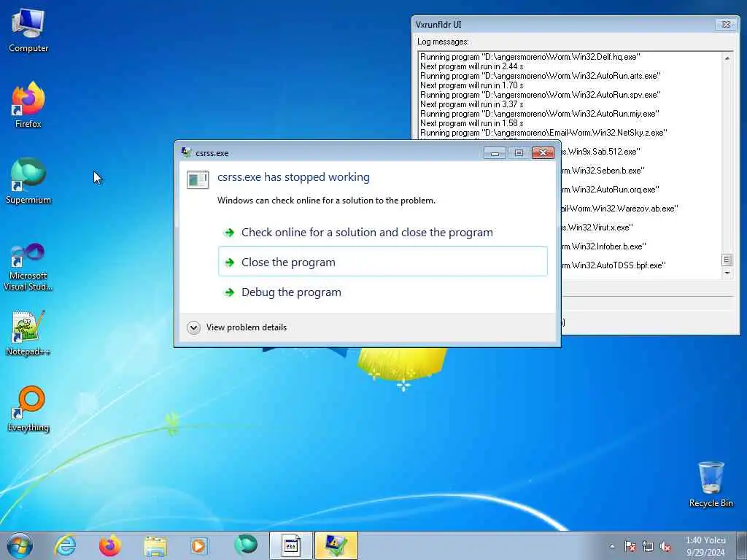
Task: Select log line ending Win32.Virut.x.exe
Action: click(x=597, y=227)
